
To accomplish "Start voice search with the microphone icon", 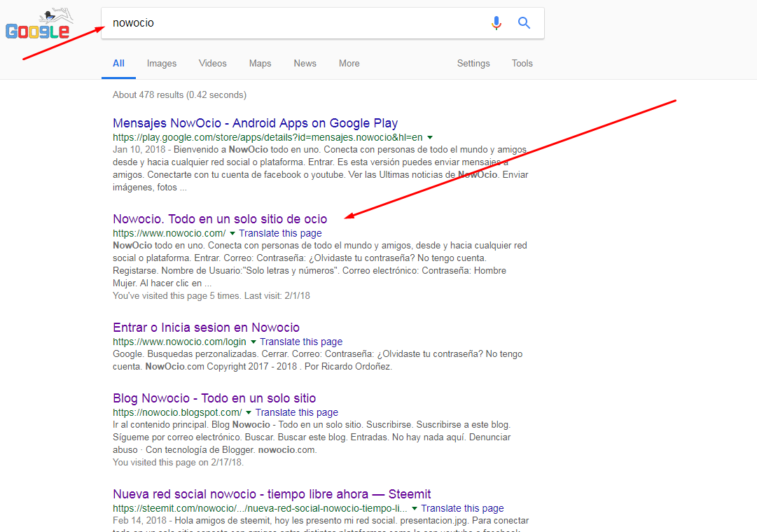I will pos(496,22).
